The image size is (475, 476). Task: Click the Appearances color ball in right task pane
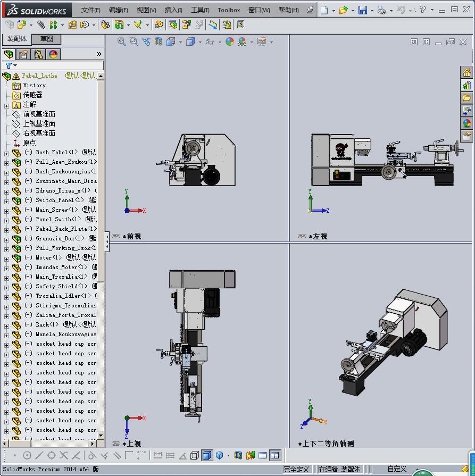(466, 123)
